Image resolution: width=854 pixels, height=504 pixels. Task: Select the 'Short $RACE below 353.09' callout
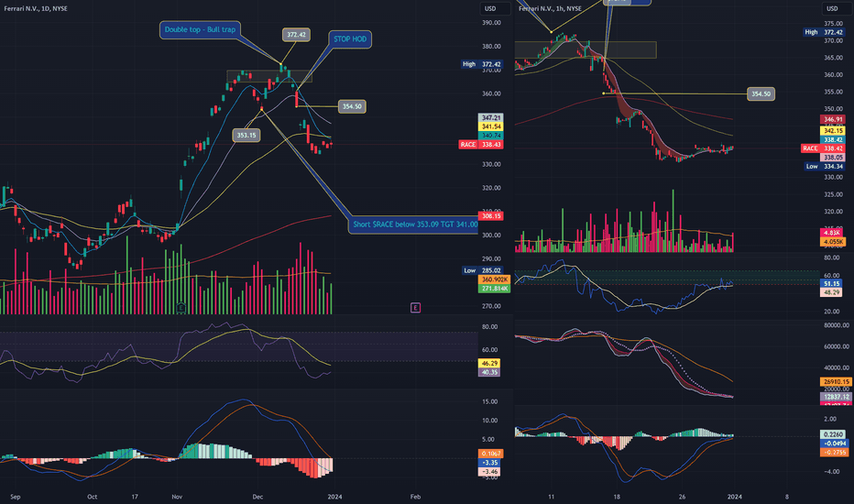413,224
